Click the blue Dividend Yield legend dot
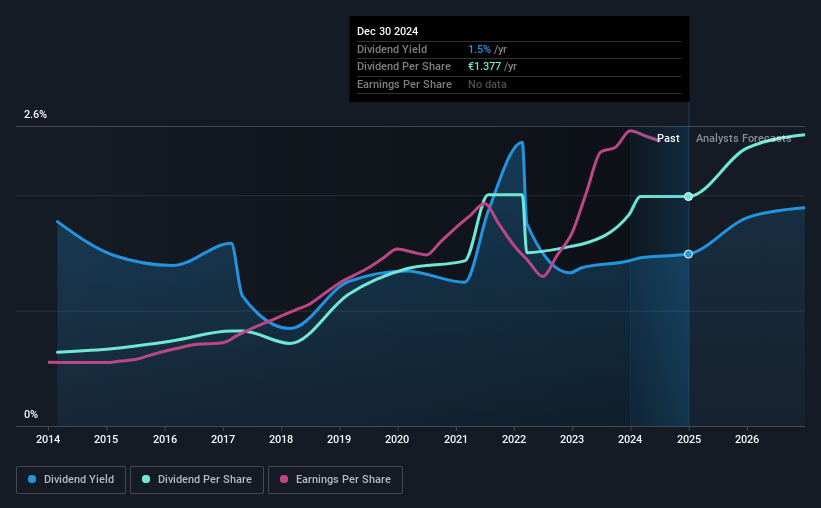Screen dimensions: 821x508 click(32, 479)
